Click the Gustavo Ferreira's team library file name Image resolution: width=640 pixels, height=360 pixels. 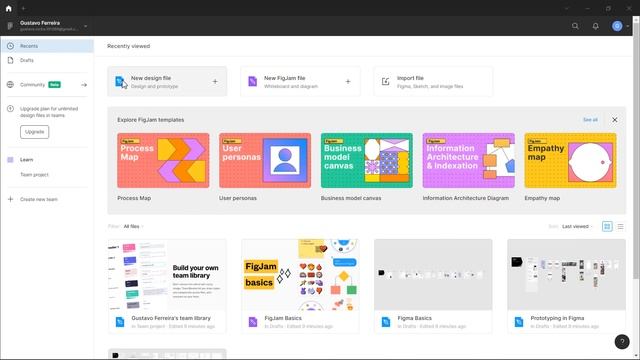[171, 318]
